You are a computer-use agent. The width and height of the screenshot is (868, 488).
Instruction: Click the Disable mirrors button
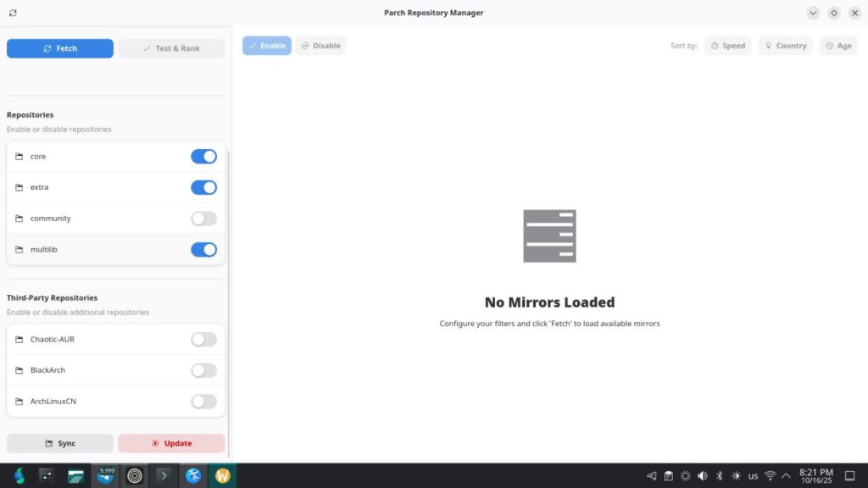[320, 46]
